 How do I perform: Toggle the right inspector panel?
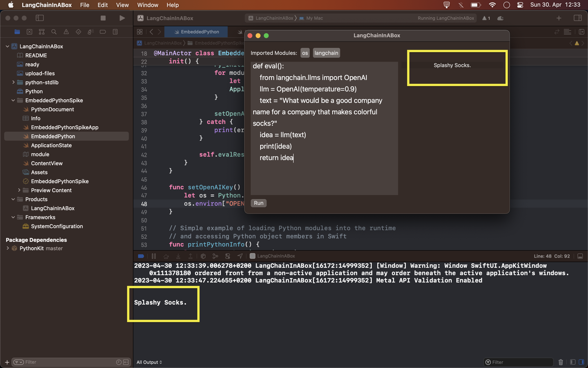pyautogui.click(x=578, y=18)
